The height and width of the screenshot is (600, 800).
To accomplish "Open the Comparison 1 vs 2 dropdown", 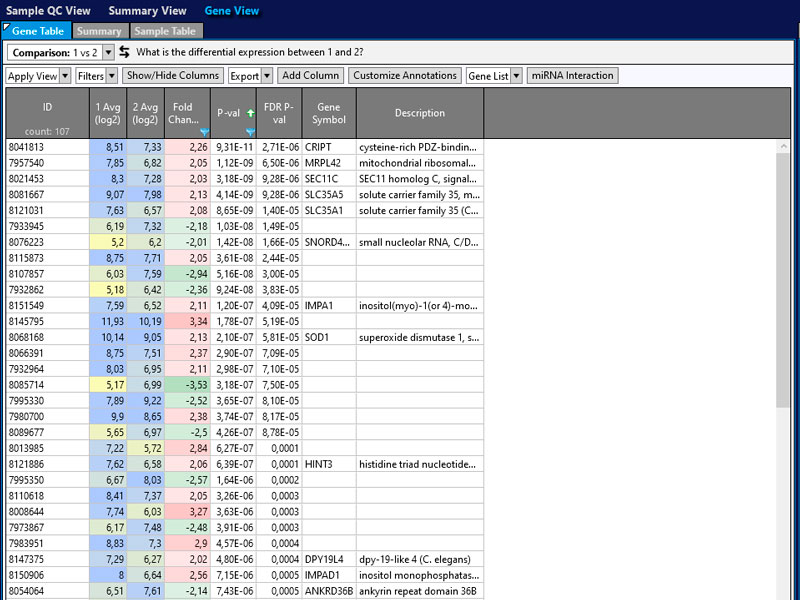I will (x=108, y=53).
